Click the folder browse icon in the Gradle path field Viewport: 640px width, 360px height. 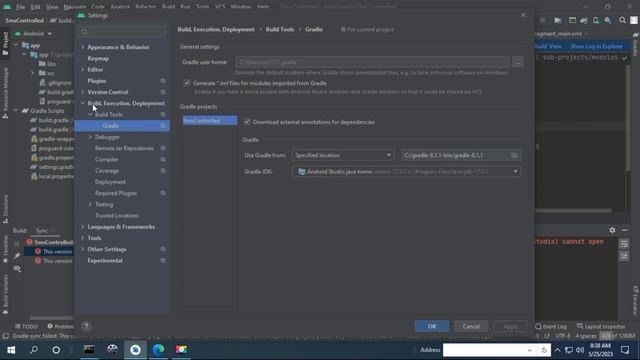pyautogui.click(x=514, y=155)
